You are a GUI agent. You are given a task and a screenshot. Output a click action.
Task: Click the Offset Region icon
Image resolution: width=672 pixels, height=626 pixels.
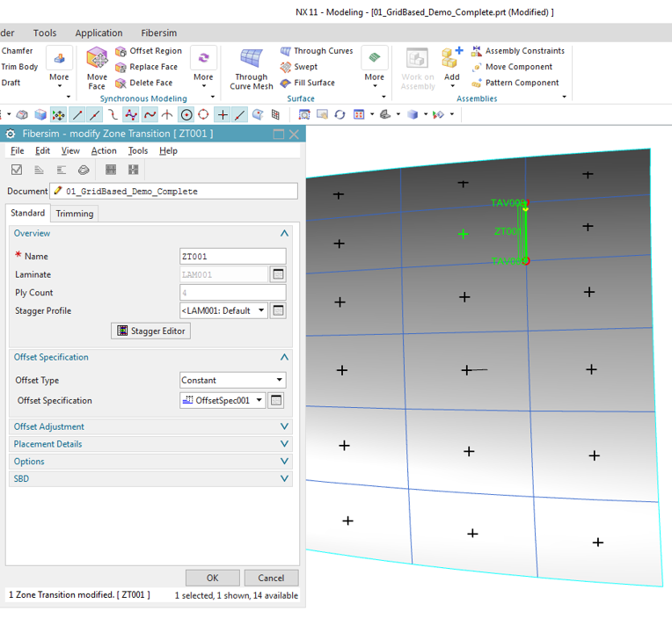[121, 51]
